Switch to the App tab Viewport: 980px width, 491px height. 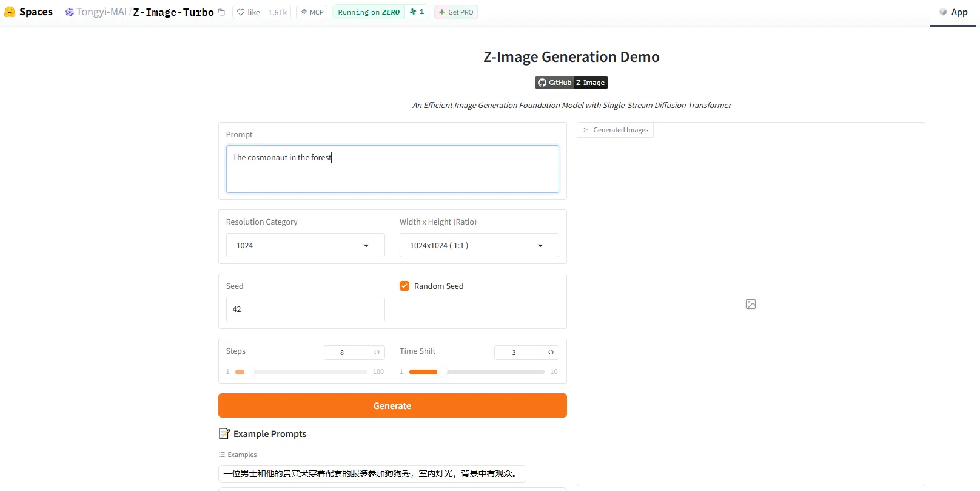click(x=953, y=12)
